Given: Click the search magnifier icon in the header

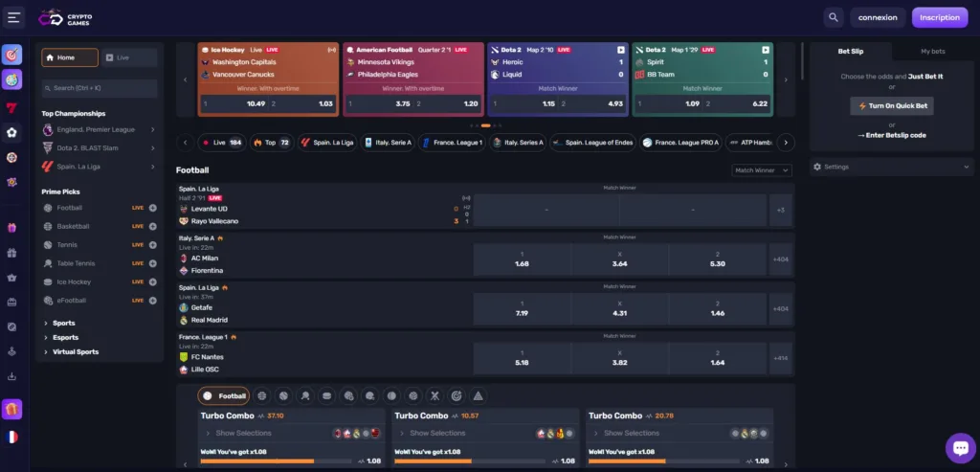Looking at the screenshot, I should (835, 17).
